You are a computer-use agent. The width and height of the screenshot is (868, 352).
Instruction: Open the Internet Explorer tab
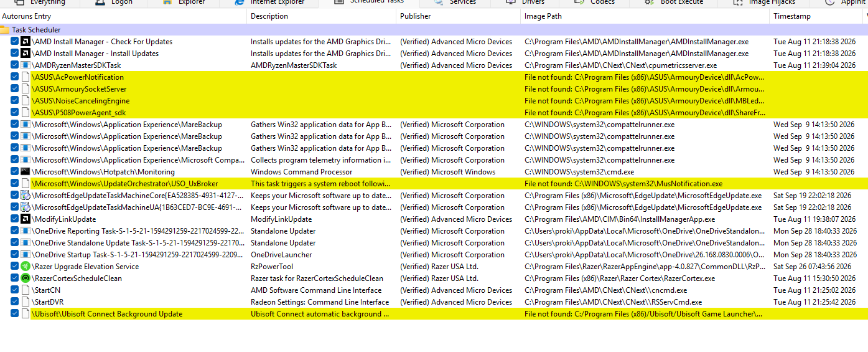(x=271, y=3)
